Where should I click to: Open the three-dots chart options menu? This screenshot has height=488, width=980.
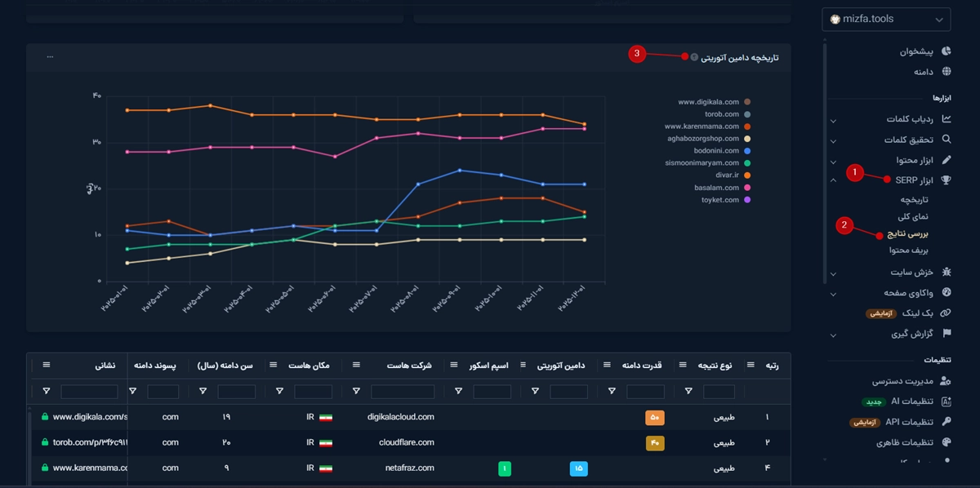click(50, 57)
